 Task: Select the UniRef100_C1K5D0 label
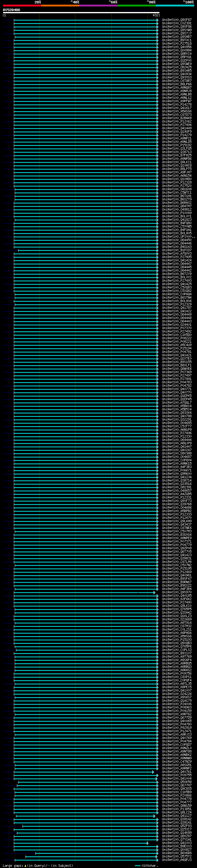[x=177, y=335]
